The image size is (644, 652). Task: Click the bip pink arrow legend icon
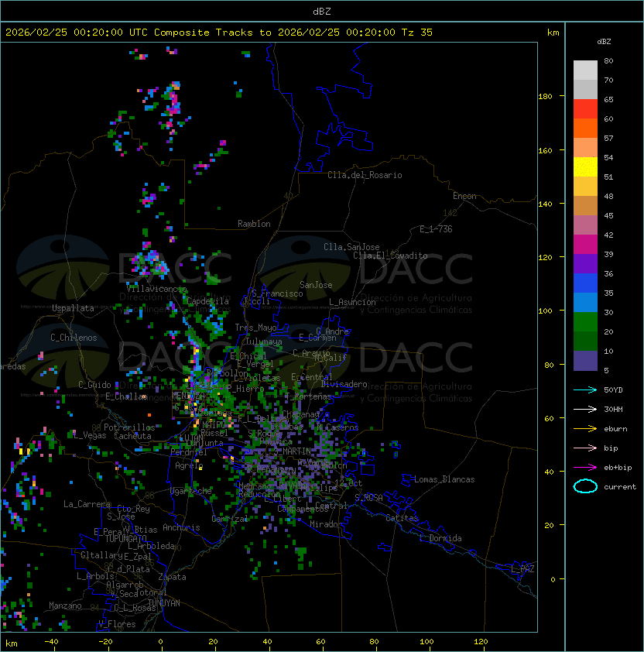click(585, 448)
